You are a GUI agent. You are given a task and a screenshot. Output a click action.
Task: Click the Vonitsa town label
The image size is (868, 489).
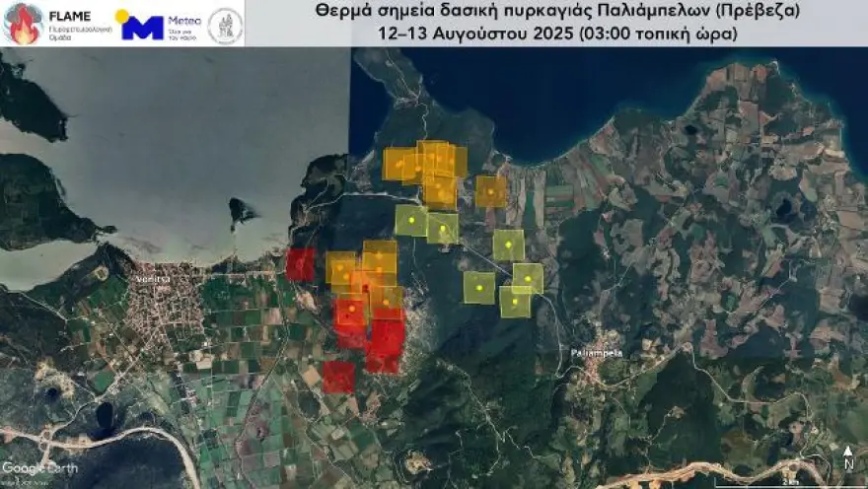coord(153,280)
